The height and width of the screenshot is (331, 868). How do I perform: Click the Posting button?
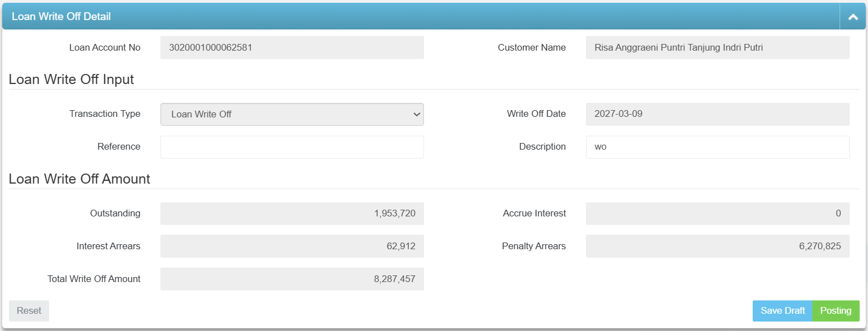tap(836, 310)
